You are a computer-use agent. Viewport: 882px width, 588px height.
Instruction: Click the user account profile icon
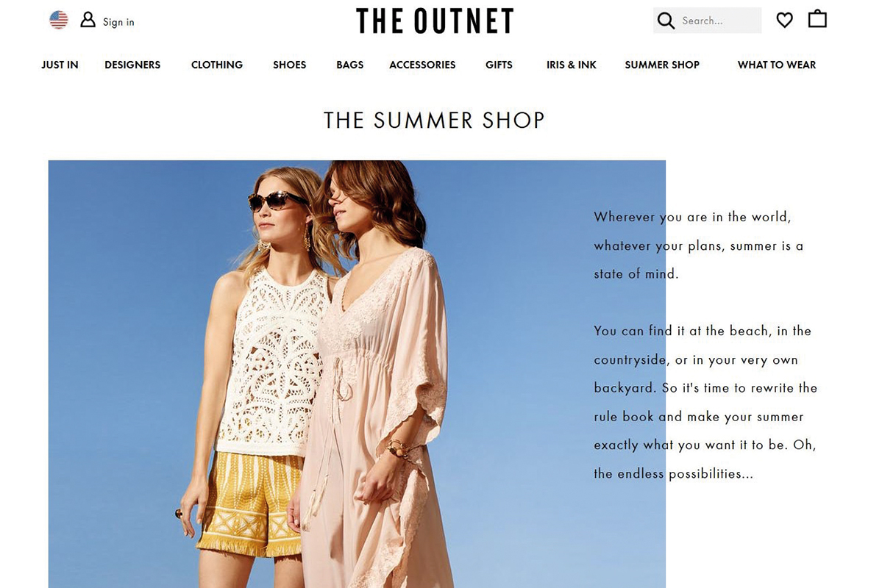point(88,21)
